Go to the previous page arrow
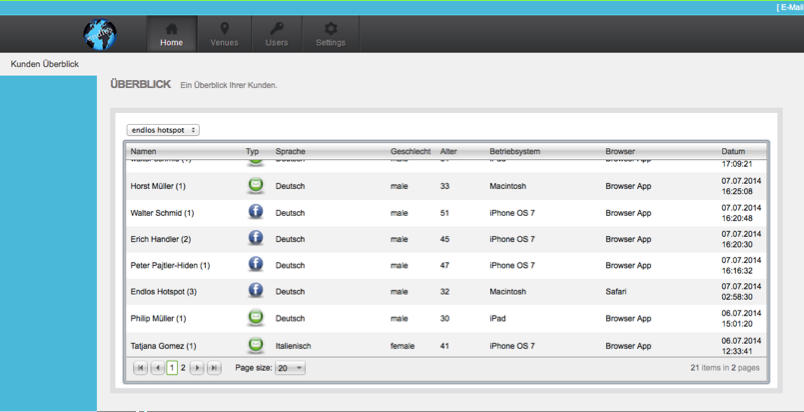Viewport: 804px width, 412px height. tap(157, 368)
